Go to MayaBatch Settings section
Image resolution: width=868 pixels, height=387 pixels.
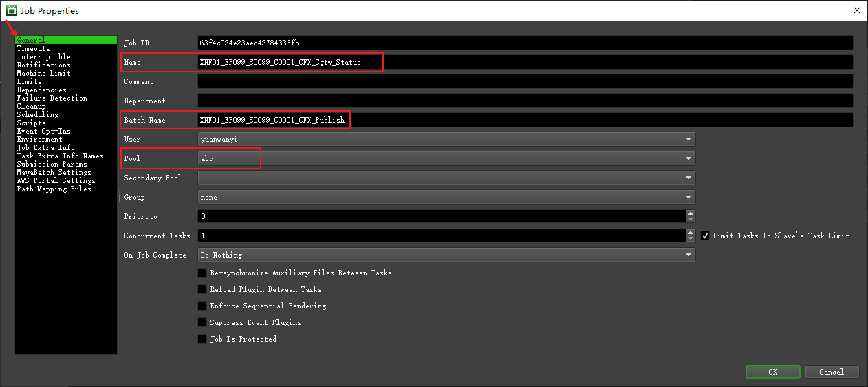[54, 172]
